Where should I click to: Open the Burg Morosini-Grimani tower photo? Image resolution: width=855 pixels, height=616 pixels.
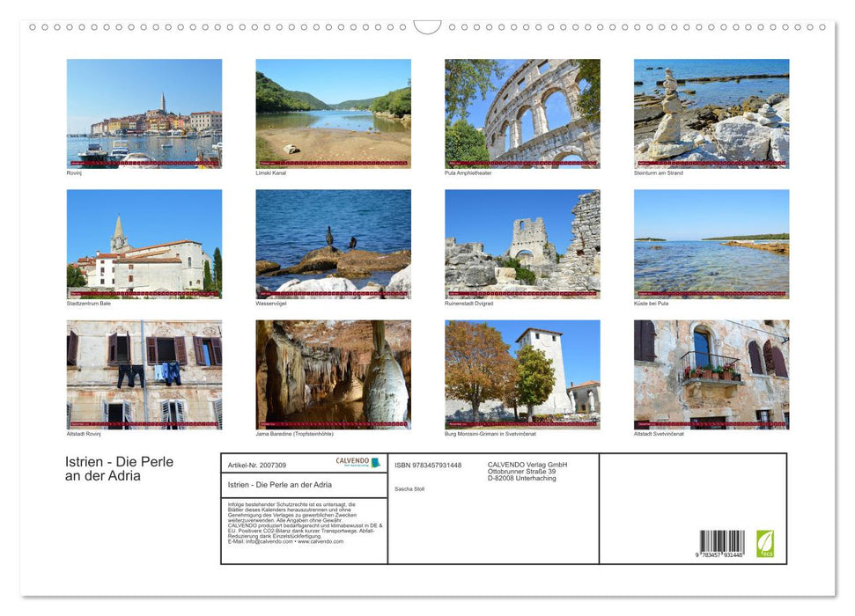[x=522, y=374]
